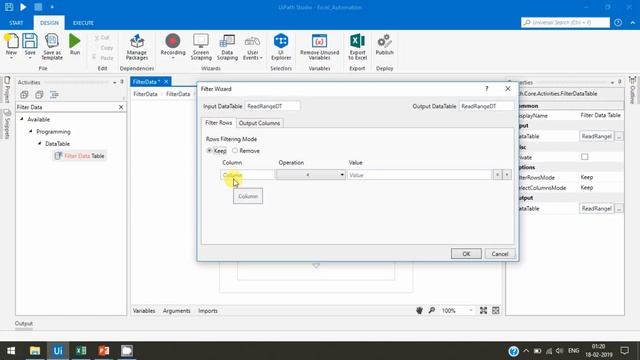The image size is (640, 360).
Task: Click the pan hand icon in designer
Action: click(x=419, y=311)
